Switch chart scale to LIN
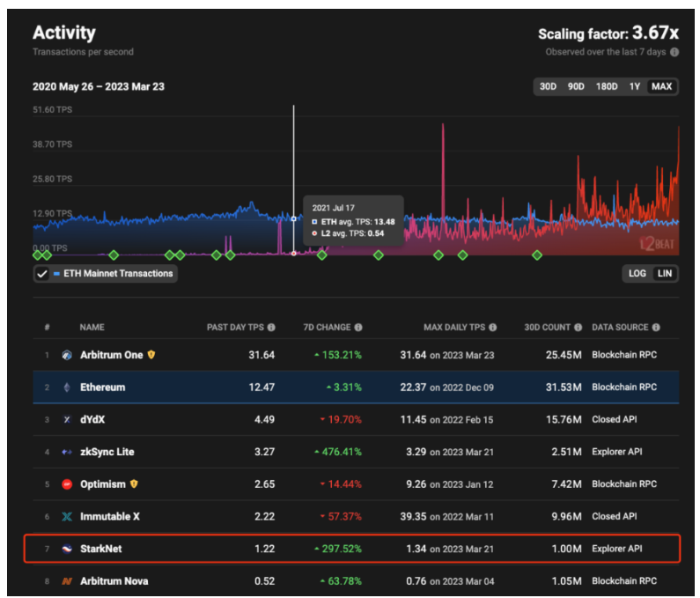This screenshot has width=700, height=598. pos(665,273)
